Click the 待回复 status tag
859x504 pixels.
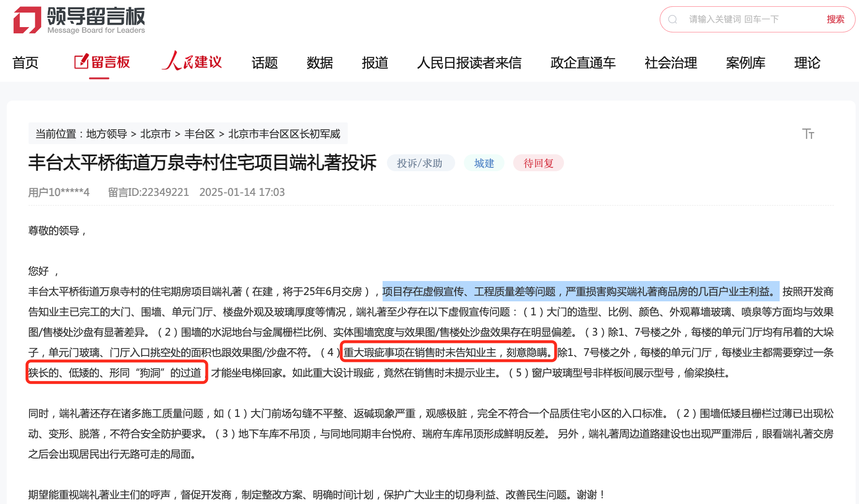click(538, 163)
